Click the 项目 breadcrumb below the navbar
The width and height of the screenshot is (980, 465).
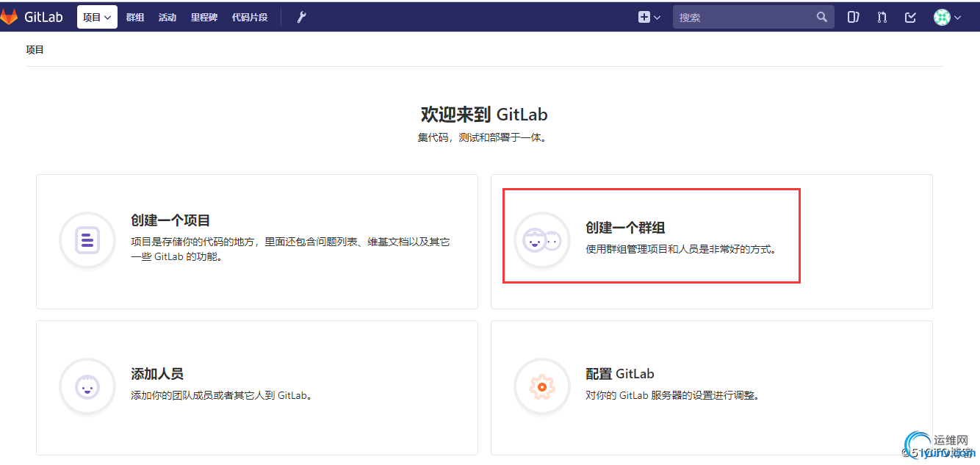35,50
